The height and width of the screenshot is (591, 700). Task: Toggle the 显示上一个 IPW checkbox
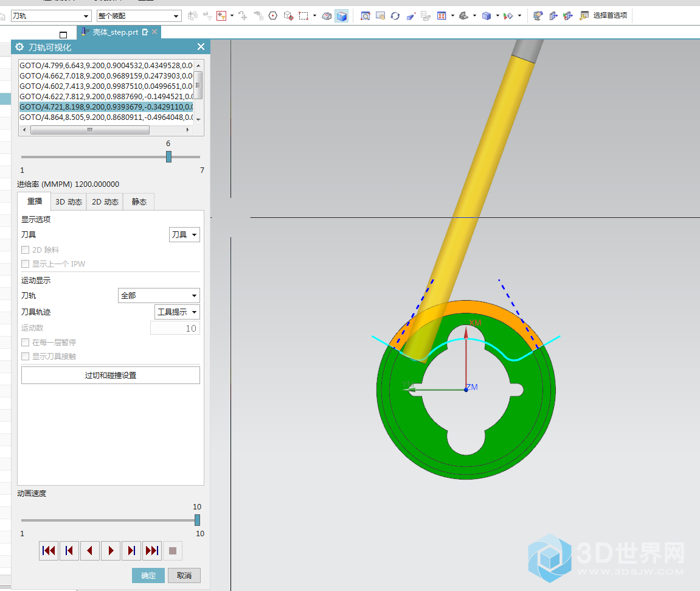(26, 264)
